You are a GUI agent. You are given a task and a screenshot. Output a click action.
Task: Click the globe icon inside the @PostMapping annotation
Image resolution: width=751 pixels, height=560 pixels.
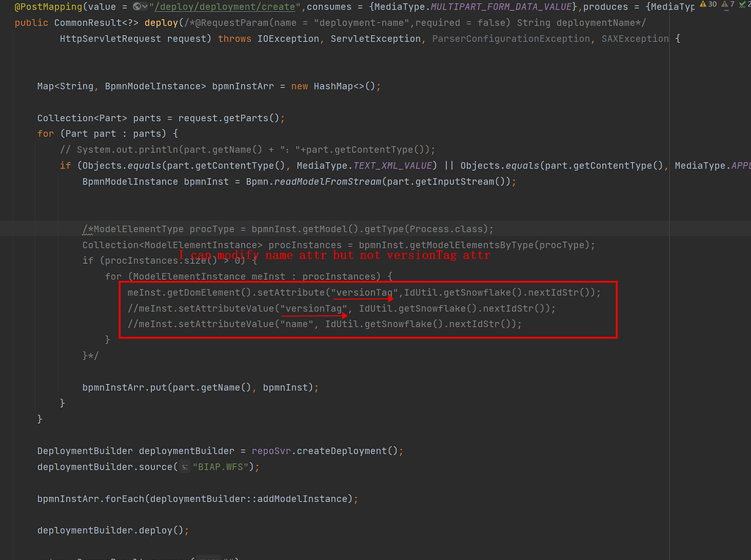pyautogui.click(x=136, y=7)
